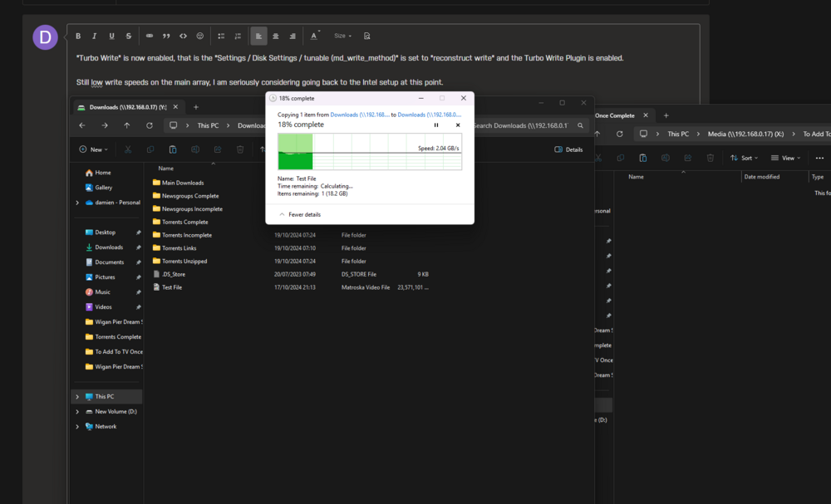The image size is (831, 504).
Task: Open the Sort dropdown in the Media window
Action: [744, 158]
